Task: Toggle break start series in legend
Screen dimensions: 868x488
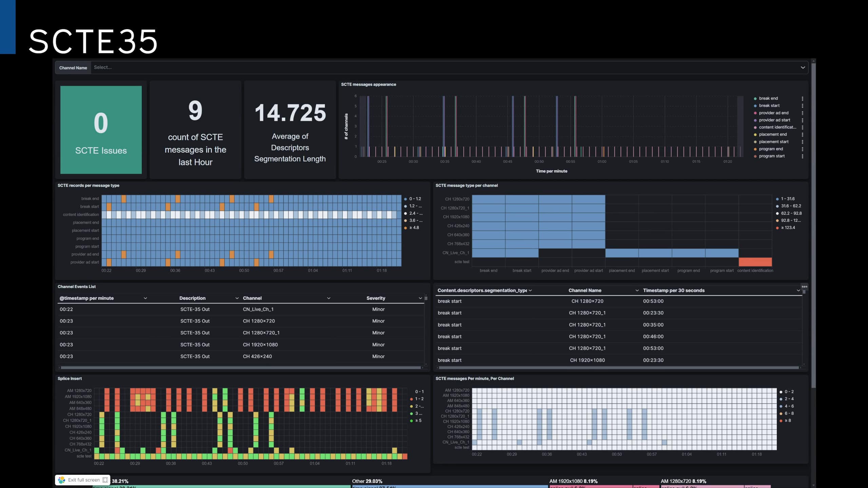Action: click(769, 106)
